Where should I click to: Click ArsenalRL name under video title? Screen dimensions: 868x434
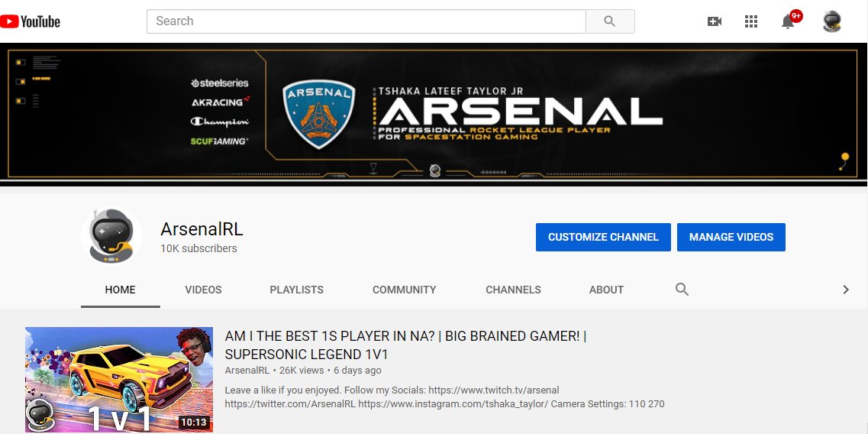point(247,371)
